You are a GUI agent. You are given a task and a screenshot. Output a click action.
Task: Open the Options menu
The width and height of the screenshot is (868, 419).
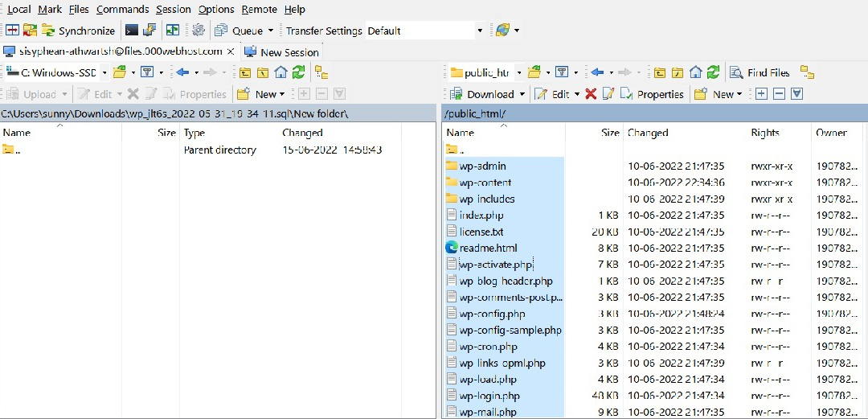click(216, 10)
